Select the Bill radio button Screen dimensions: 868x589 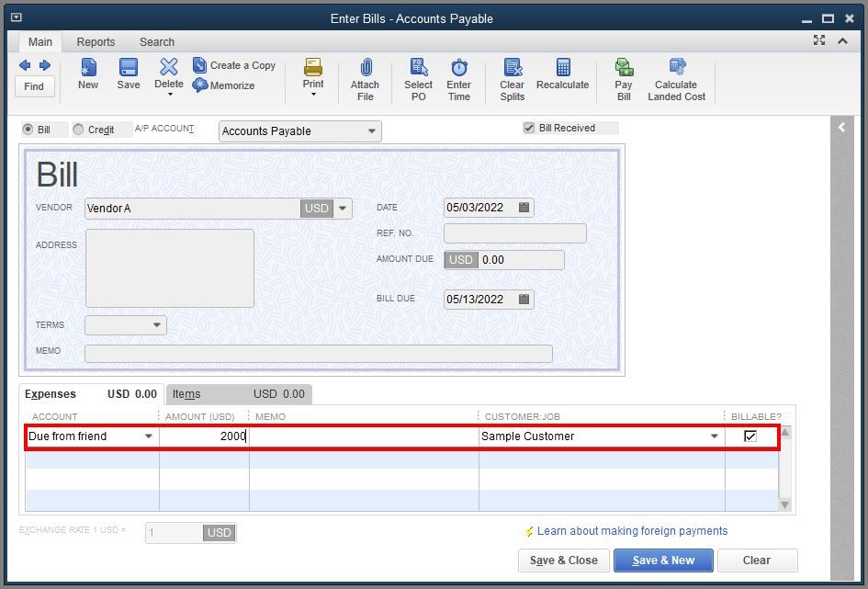click(28, 130)
